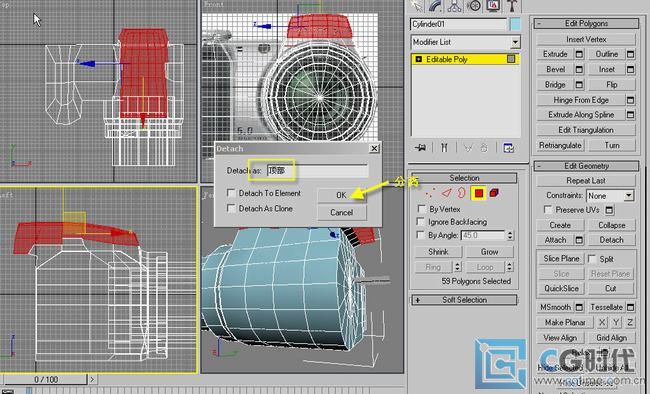
Task: Open the Constraints dropdown
Action: click(610, 195)
